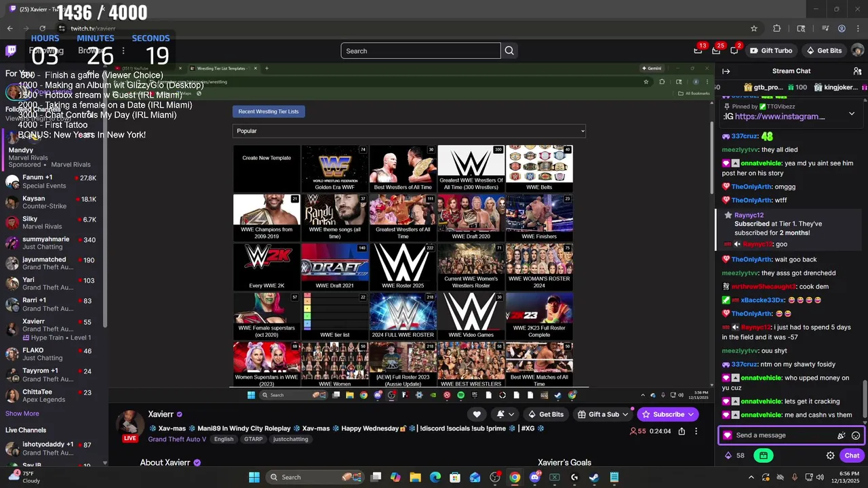Click the Twitch logo home icon
Screen dimensions: 868x488
tap(11, 51)
